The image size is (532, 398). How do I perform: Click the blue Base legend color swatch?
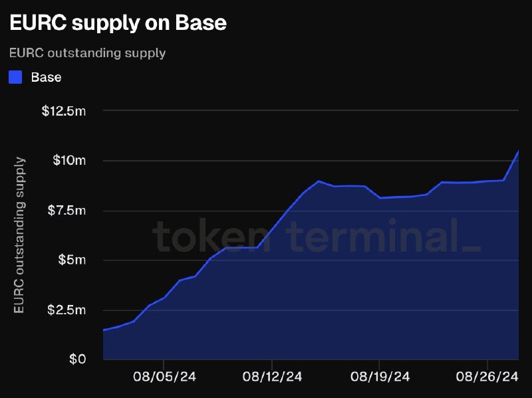coord(15,77)
